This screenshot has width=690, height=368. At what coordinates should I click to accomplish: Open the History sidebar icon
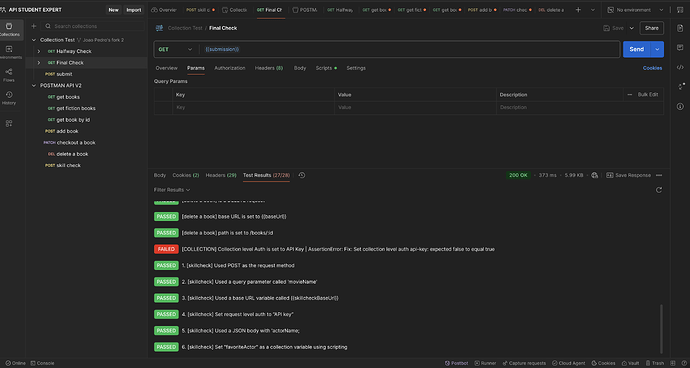click(9, 98)
